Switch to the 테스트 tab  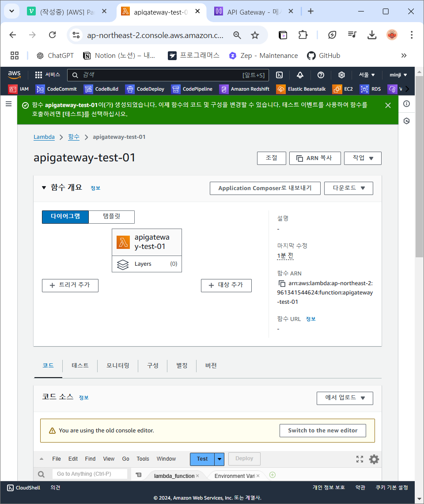[80, 366]
